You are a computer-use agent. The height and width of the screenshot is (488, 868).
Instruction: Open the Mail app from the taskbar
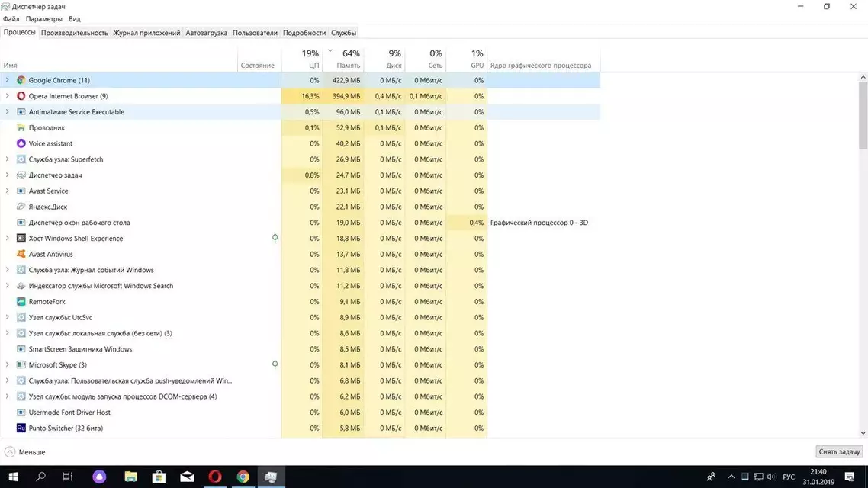click(x=187, y=477)
